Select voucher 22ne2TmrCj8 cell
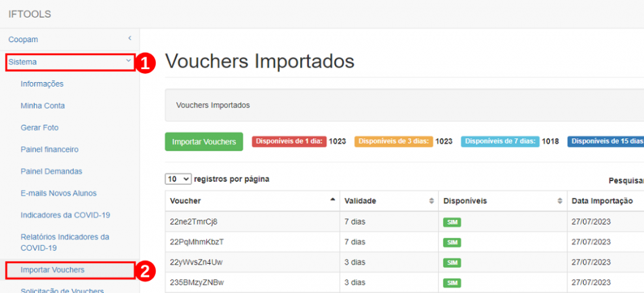Image resolution: width=644 pixels, height=293 pixels. pyautogui.click(x=252, y=222)
